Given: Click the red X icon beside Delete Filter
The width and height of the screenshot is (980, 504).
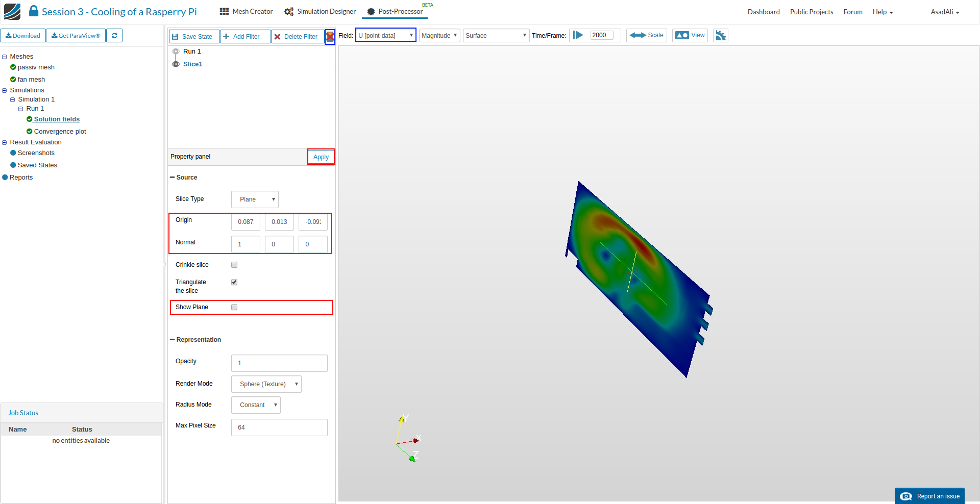Looking at the screenshot, I should click(330, 37).
